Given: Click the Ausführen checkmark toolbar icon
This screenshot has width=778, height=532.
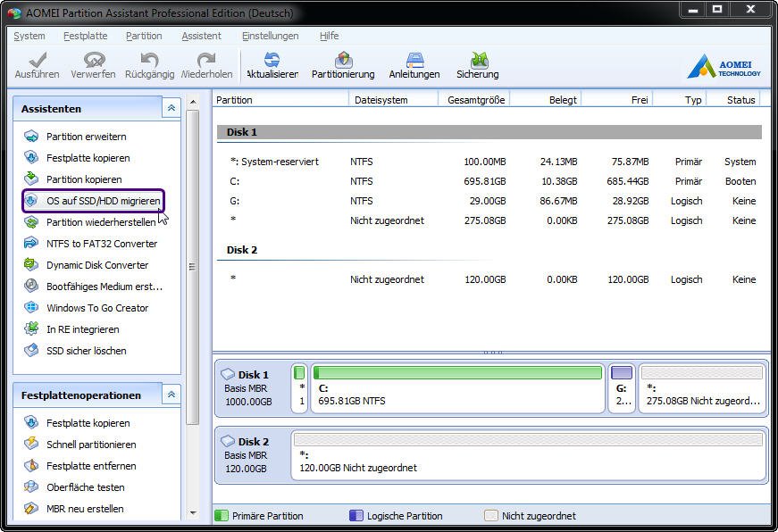Looking at the screenshot, I should (38, 61).
